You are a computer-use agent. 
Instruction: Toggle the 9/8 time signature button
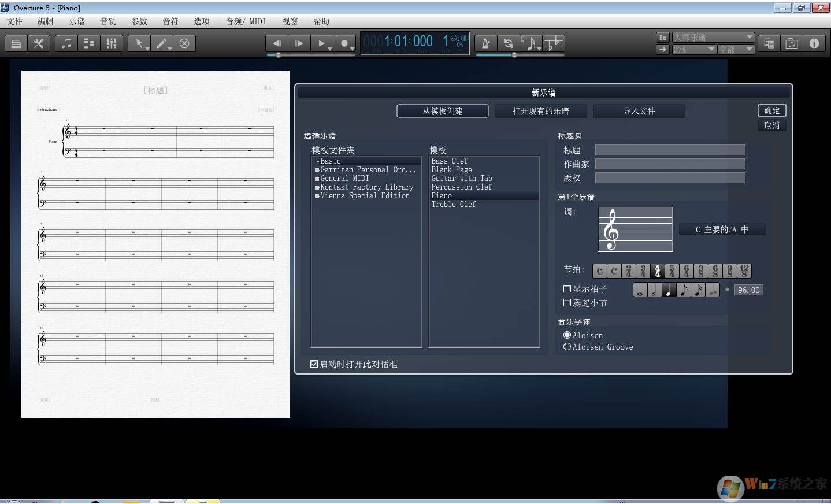730,270
